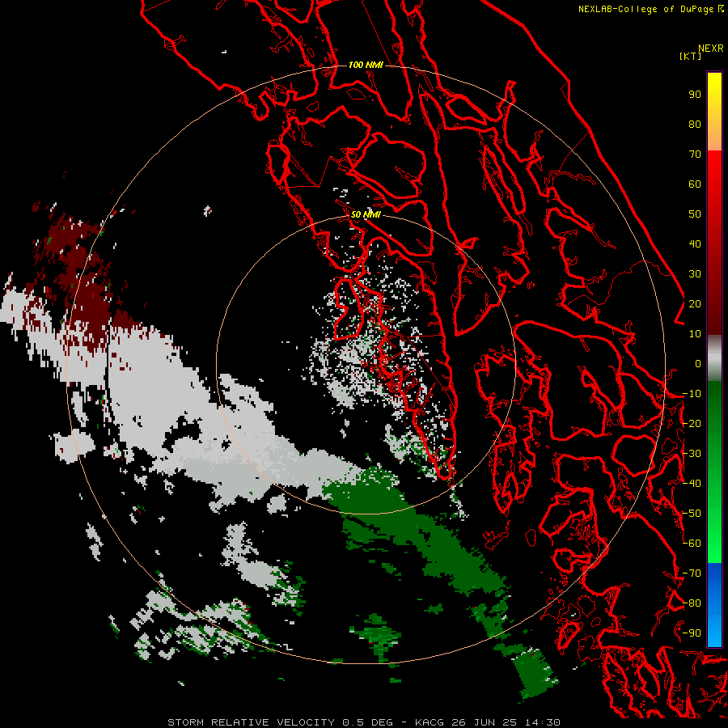Click the 50 NMI range ring label
This screenshot has height=728, width=728.
[366, 214]
